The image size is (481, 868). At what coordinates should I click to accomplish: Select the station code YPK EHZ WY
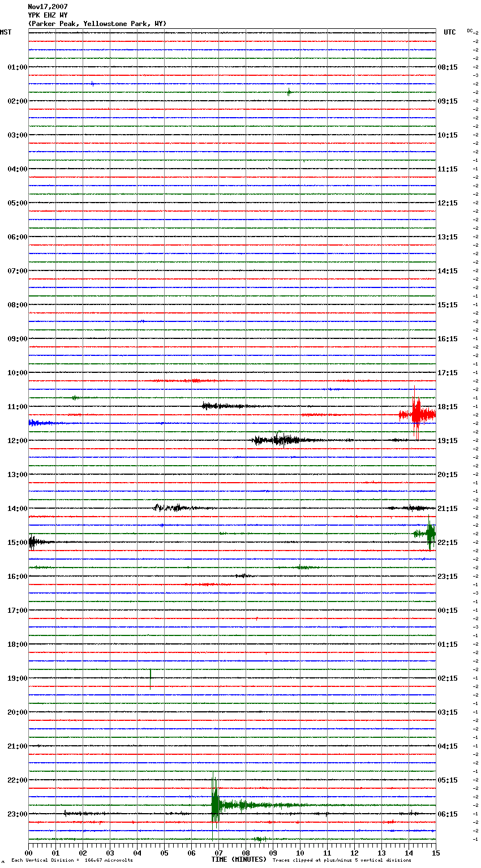point(48,15)
